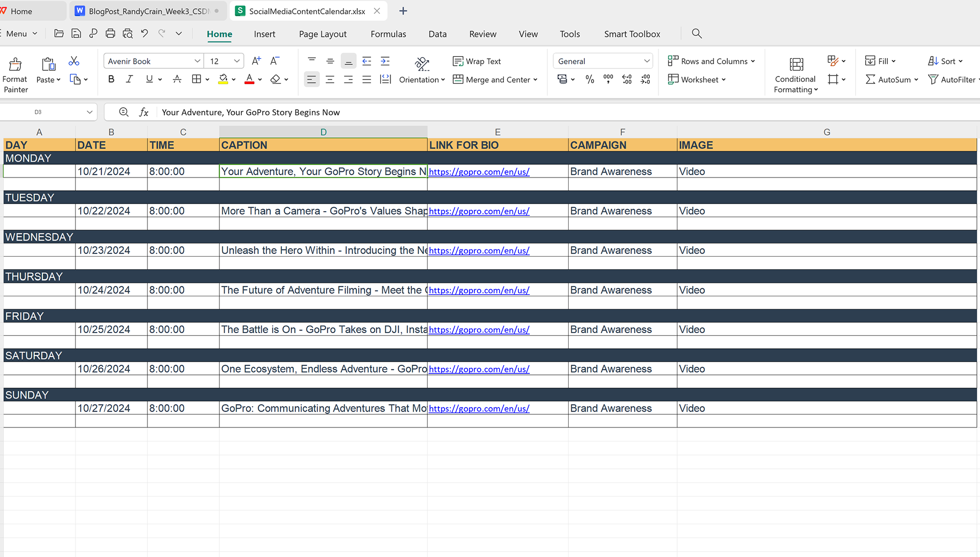Viewport: 980px width, 557px height.
Task: Open the font size dropdown
Action: [237, 61]
